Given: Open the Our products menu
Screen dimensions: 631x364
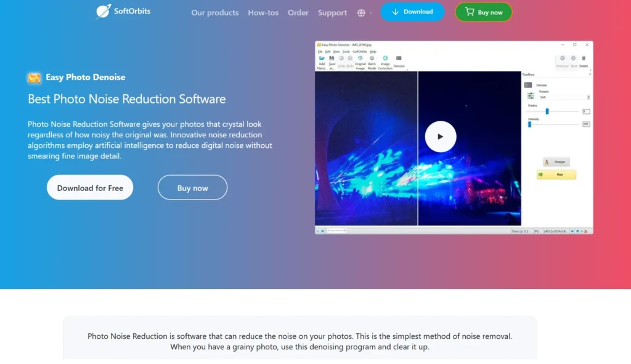Looking at the screenshot, I should coord(215,12).
